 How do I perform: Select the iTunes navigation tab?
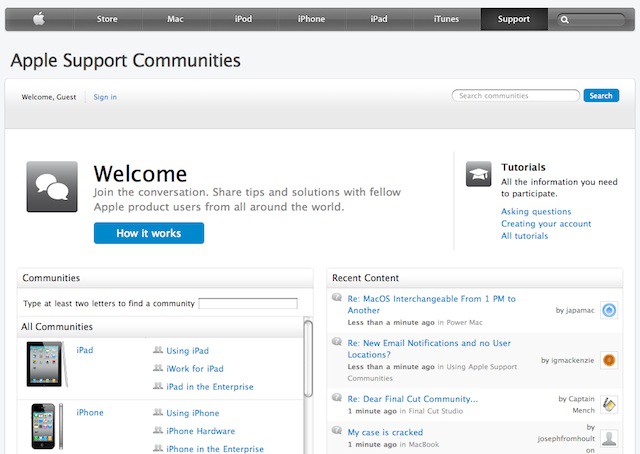pyautogui.click(x=447, y=19)
